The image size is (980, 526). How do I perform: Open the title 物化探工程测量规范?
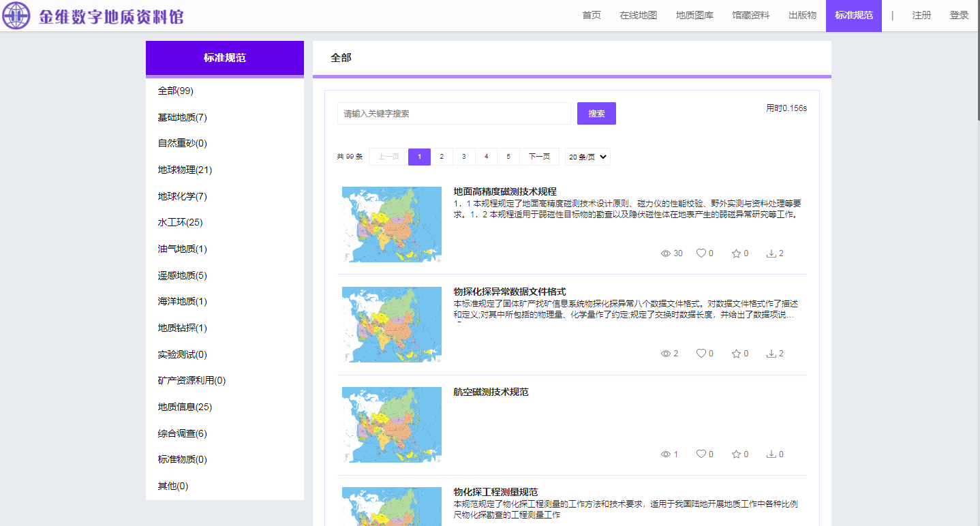tap(495, 492)
